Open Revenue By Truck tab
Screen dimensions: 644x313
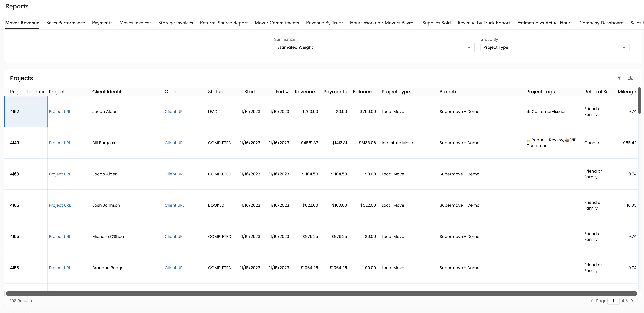(x=324, y=23)
